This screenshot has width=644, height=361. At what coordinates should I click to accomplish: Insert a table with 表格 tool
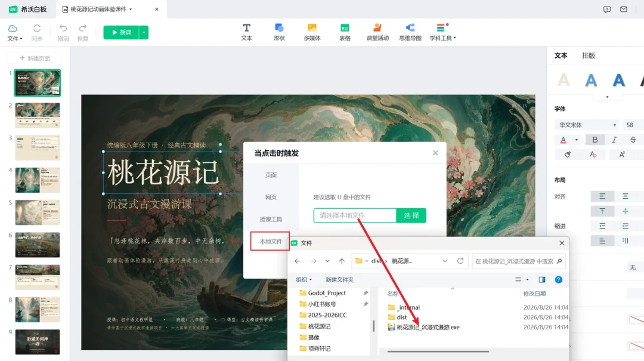coord(345,32)
